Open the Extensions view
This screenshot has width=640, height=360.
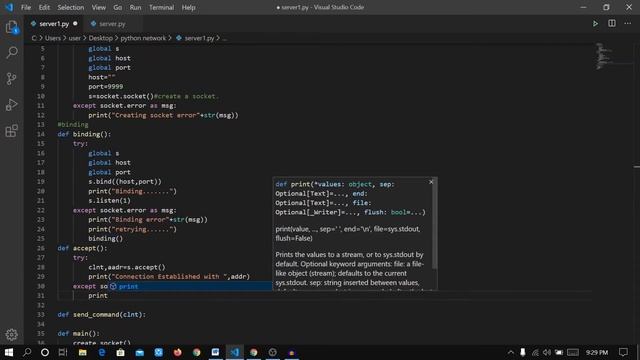(x=12, y=131)
